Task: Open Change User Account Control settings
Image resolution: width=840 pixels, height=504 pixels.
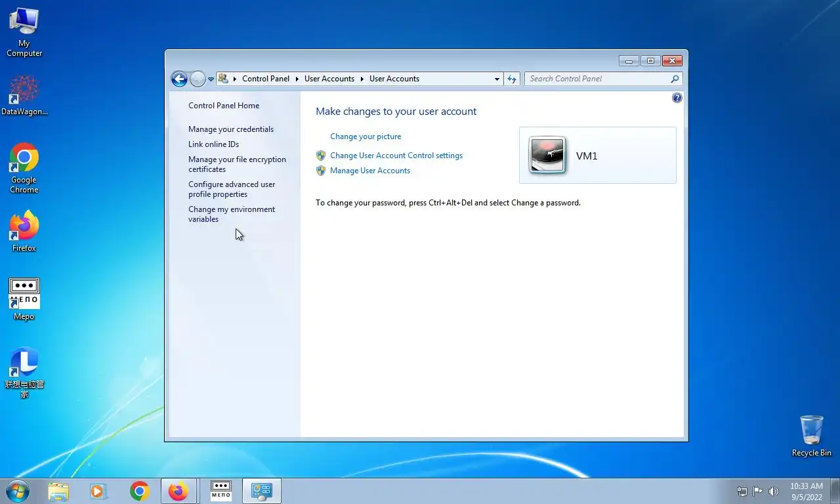Action: point(396,156)
